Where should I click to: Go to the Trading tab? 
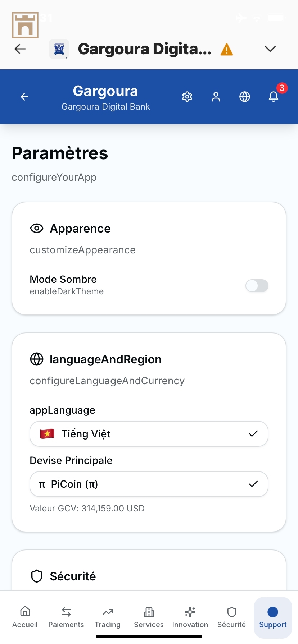108,617
